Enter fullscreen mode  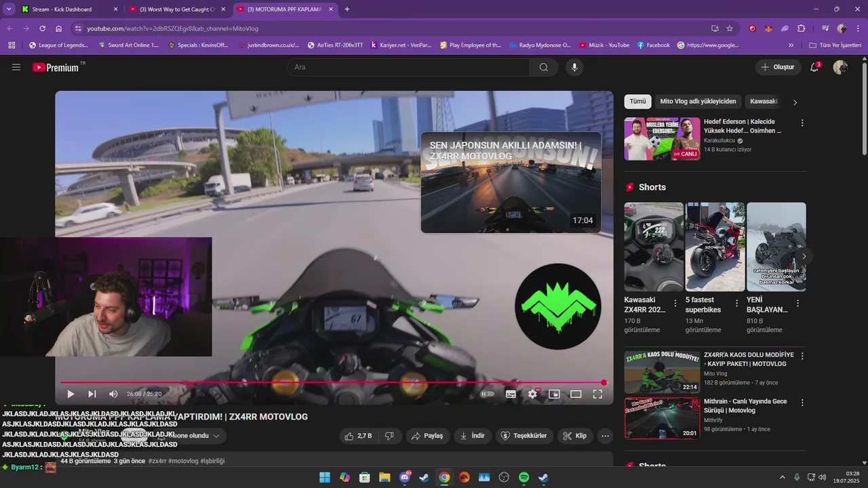tap(597, 394)
